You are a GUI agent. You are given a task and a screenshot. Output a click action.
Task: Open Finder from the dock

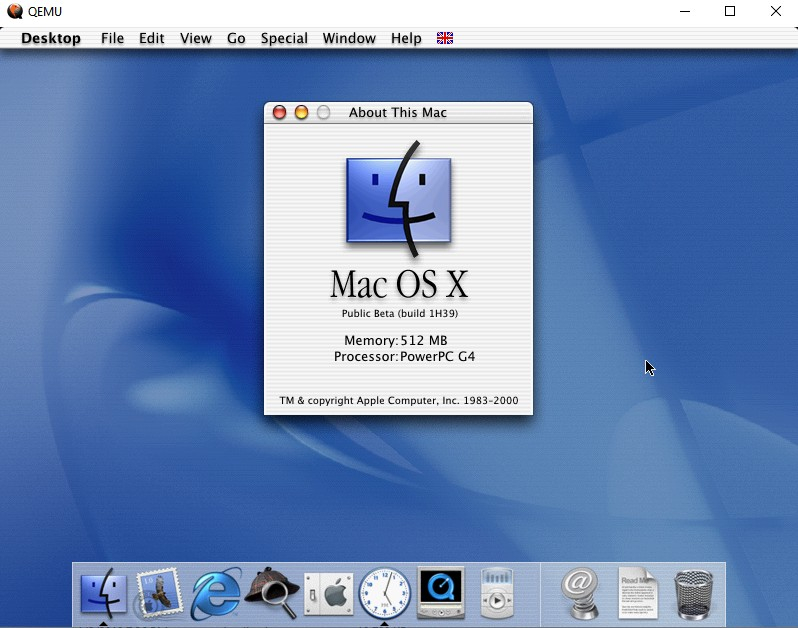103,594
